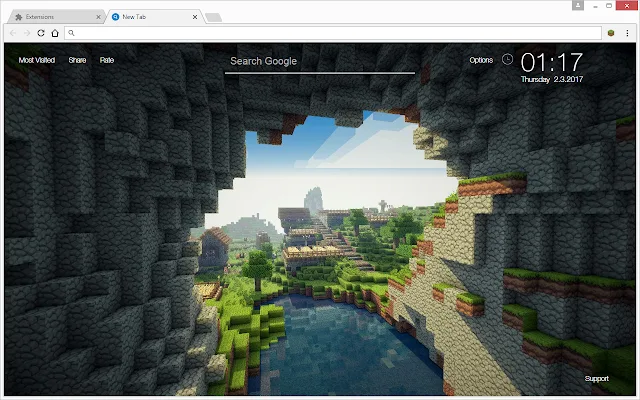This screenshot has width=640, height=400.
Task: Click the puzzle icon on Extensions tab
Action: pyautogui.click(x=18, y=17)
